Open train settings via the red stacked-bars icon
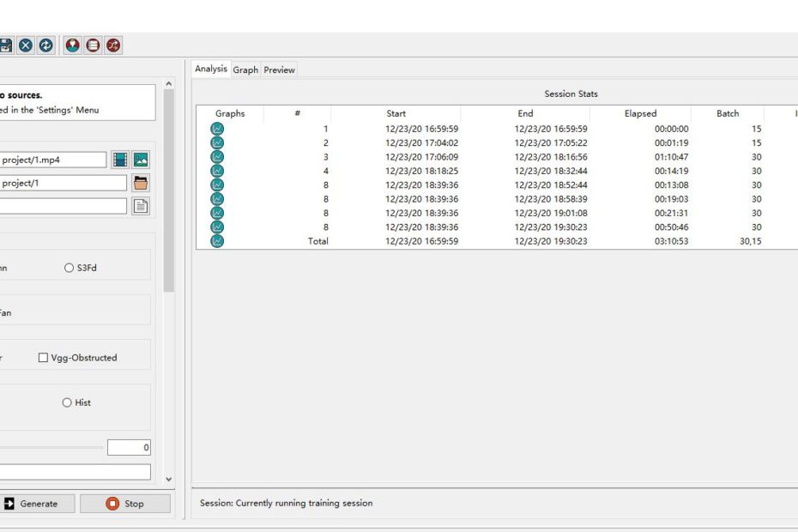The width and height of the screenshot is (798, 532). coord(93,45)
